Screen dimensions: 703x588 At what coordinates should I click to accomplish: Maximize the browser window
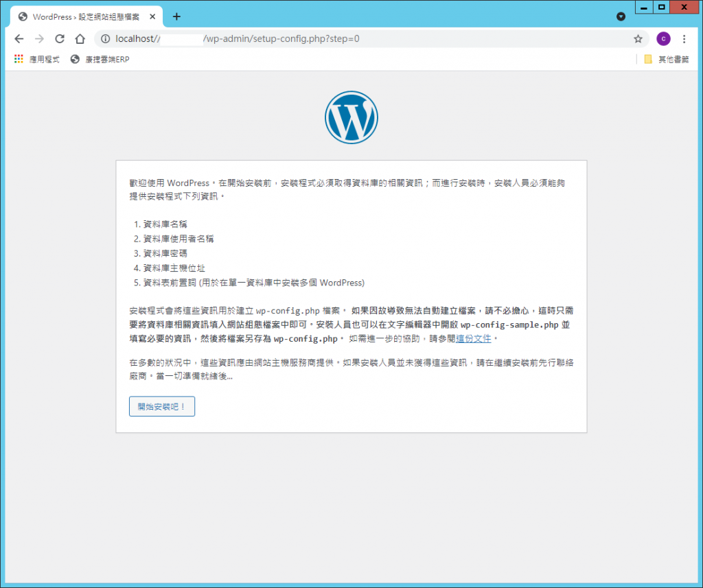[x=662, y=8]
